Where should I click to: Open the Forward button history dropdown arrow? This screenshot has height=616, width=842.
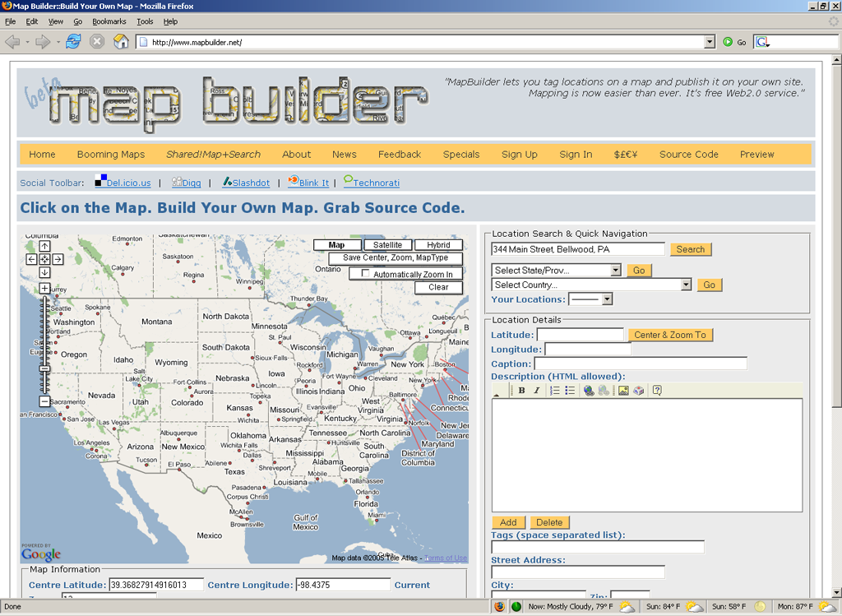(x=58, y=42)
